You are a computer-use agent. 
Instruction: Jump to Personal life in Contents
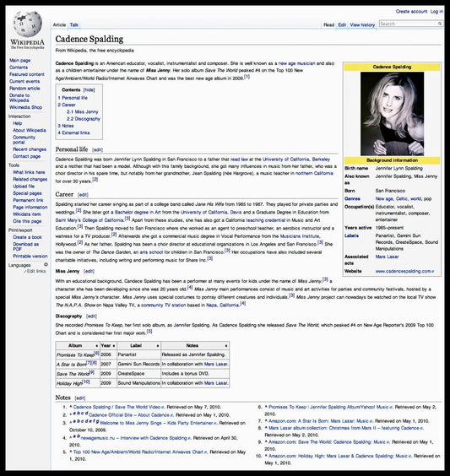coord(73,98)
